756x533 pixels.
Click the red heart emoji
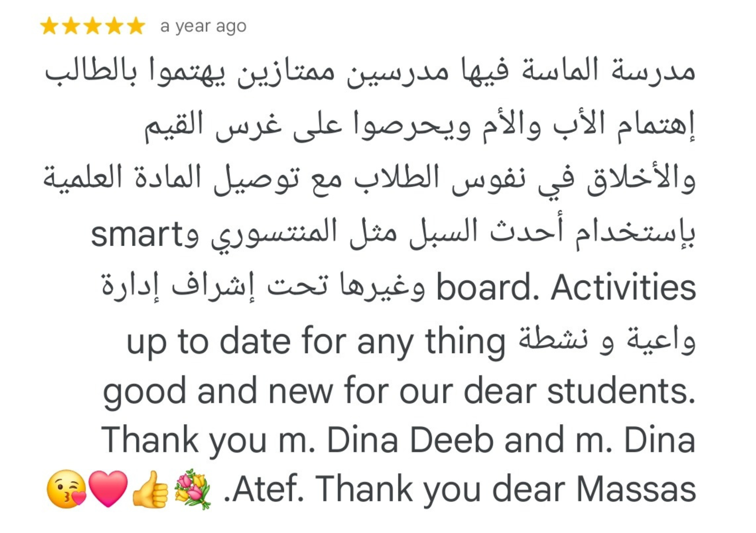click(x=108, y=489)
